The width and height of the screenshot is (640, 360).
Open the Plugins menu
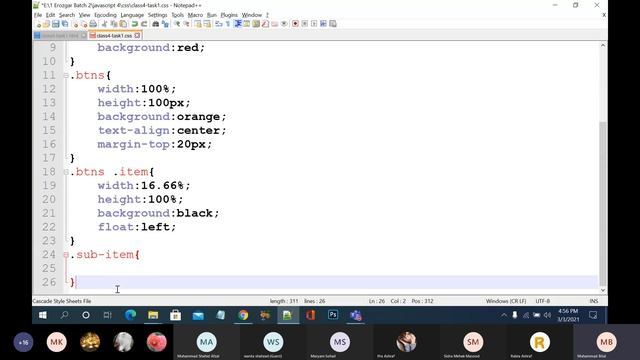(229, 15)
